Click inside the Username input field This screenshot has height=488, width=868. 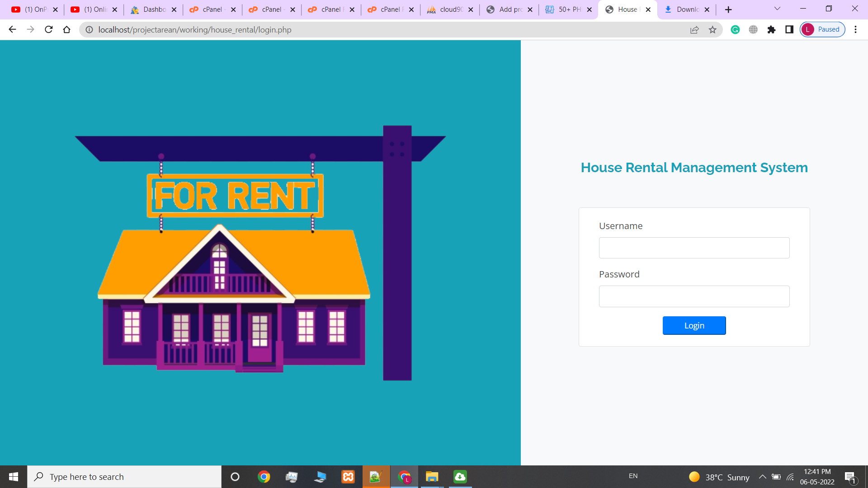coord(694,248)
